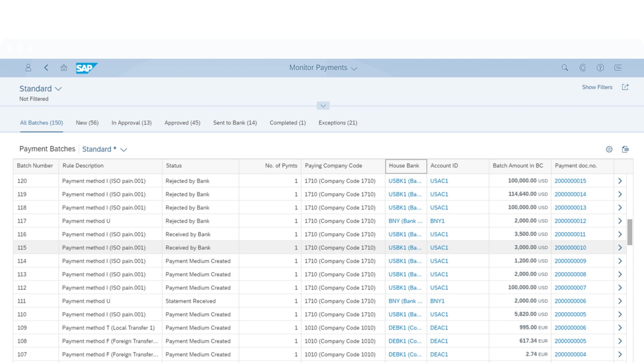Open the search magnifier icon
Screen dimensions: 644x363
pos(565,68)
